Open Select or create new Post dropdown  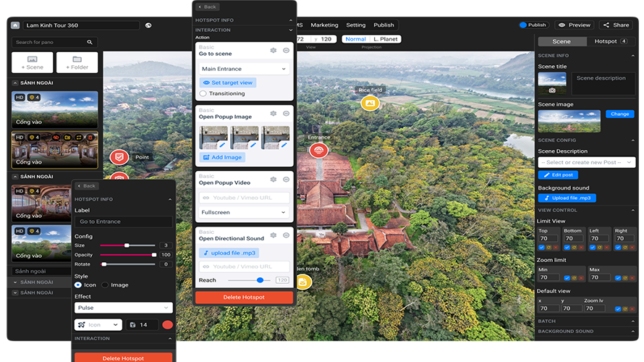(587, 162)
